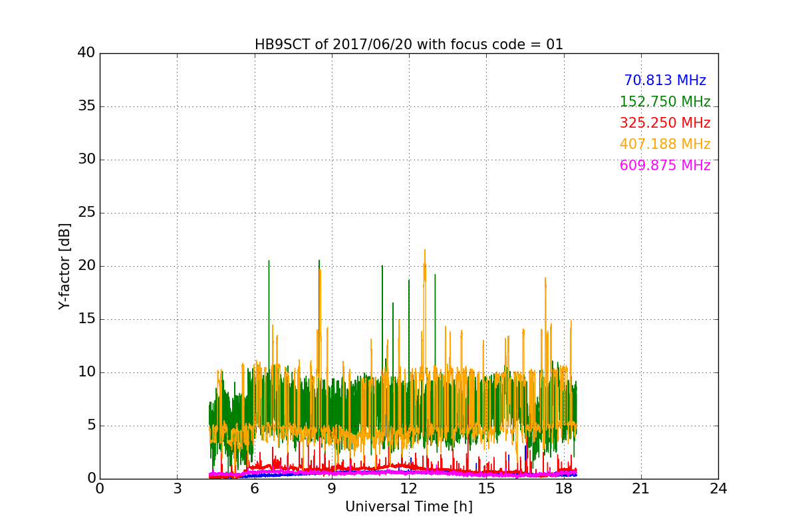Click the x-axis tick label '3'
The image size is (798, 532).
tap(177, 488)
